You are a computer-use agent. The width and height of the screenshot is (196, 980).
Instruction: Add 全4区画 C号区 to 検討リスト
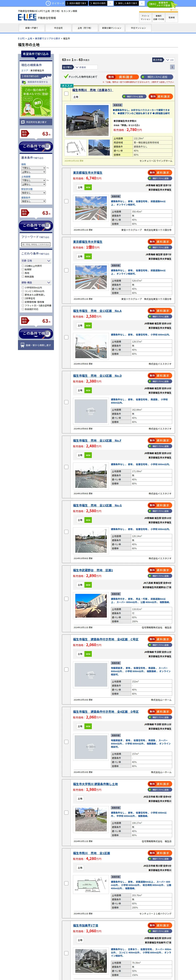(160, 645)
